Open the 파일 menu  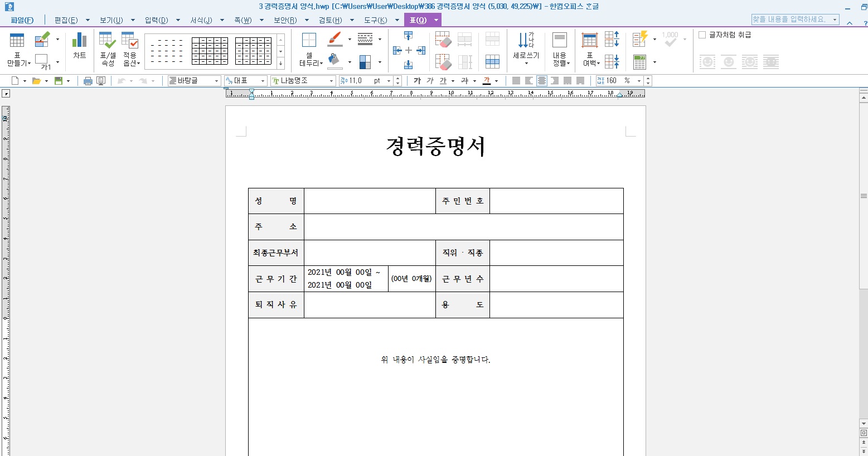(22, 20)
